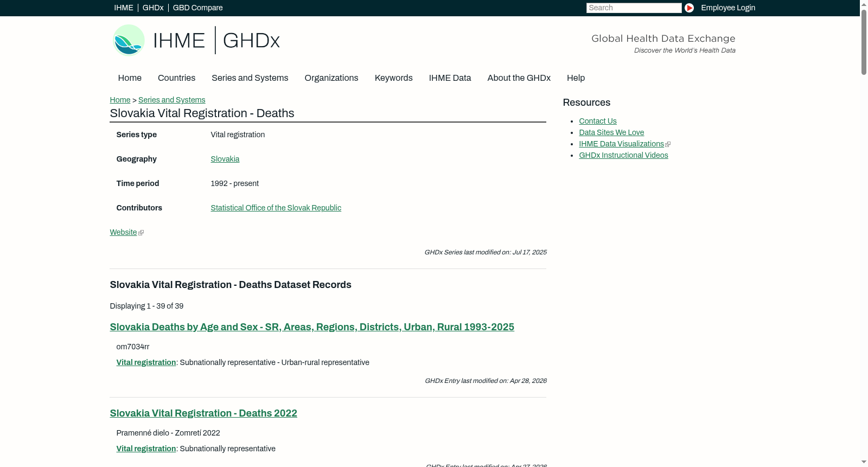Open GHDx Instructional Videos link
Image resolution: width=868 pixels, height=467 pixels.
(x=623, y=155)
